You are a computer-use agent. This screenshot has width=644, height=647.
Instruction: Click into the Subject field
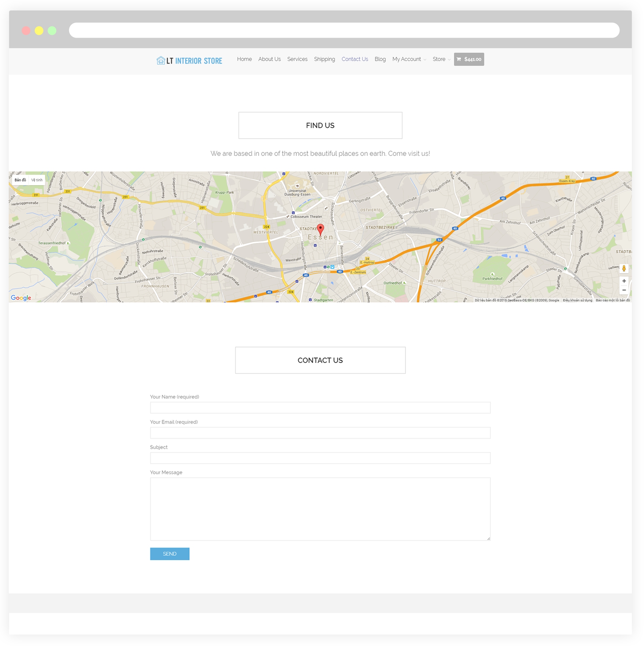[320, 458]
